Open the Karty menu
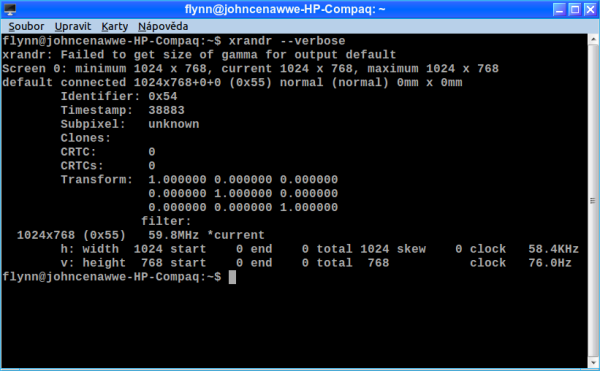Viewport: 600px width, 371px height. (114, 26)
